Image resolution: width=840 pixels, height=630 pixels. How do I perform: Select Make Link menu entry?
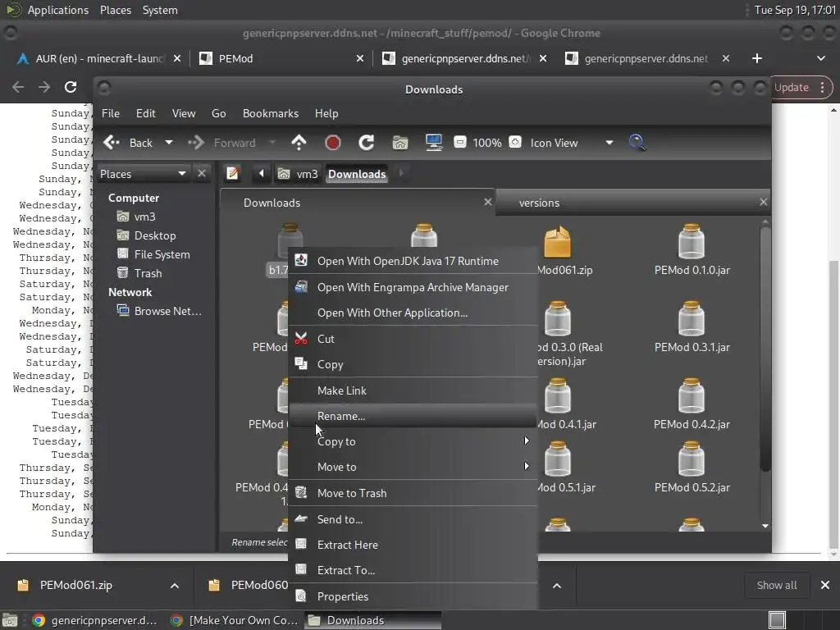coord(413,390)
